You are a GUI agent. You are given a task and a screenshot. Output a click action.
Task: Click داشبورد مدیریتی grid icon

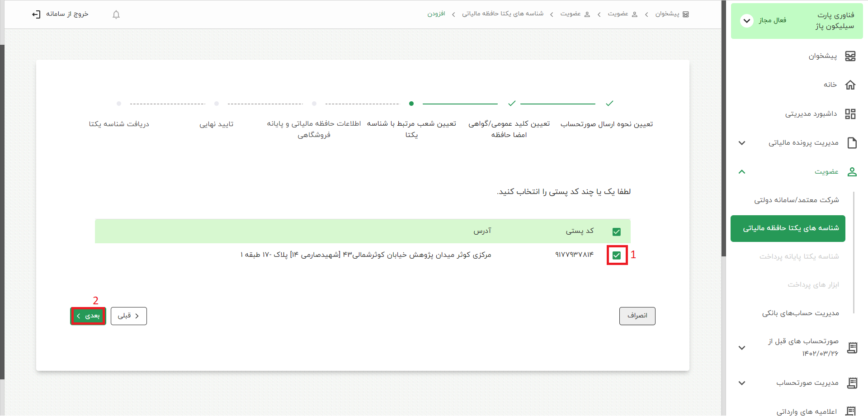pyautogui.click(x=850, y=114)
